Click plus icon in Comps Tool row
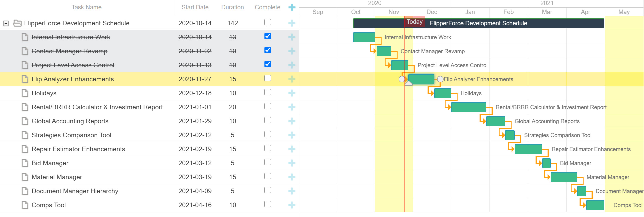This screenshot has height=217, width=644. (x=292, y=205)
